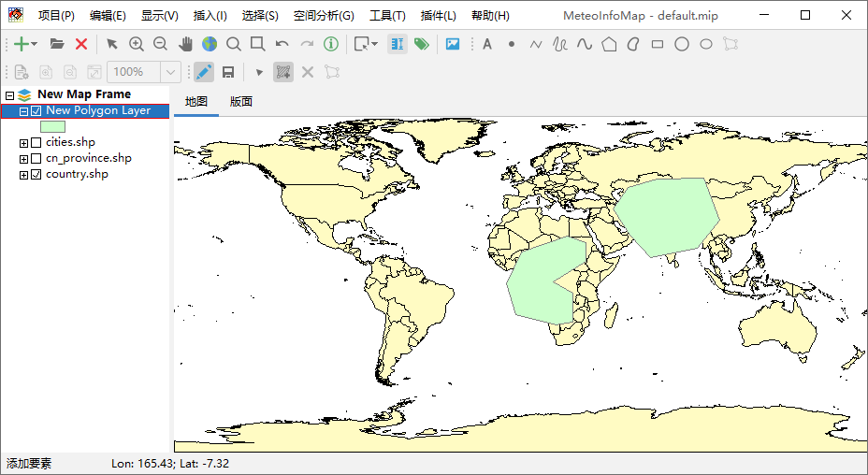Switch to the 版面 tab

click(x=241, y=102)
